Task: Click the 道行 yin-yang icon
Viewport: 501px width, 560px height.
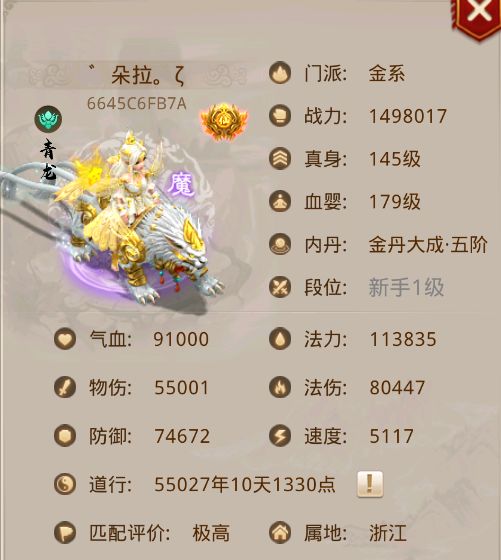Action: click(65, 484)
